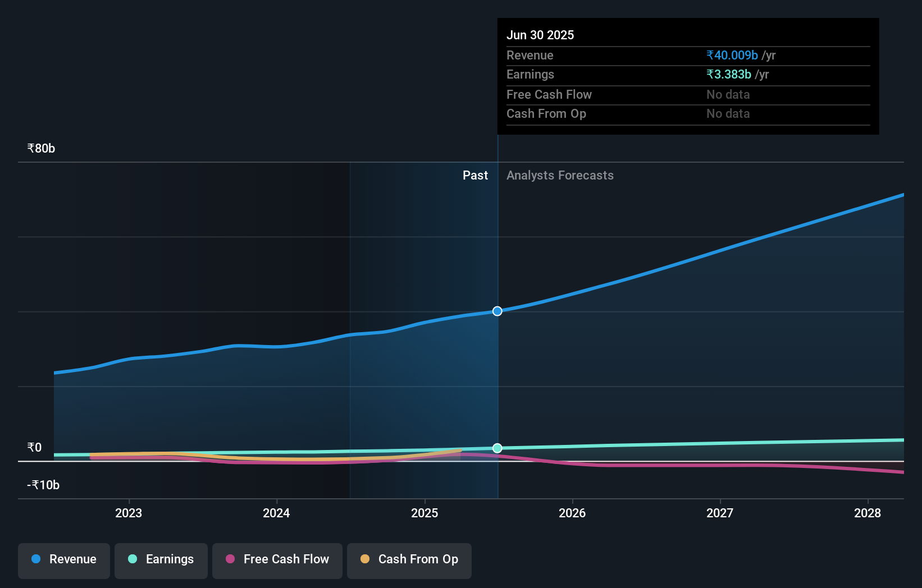Viewport: 922px width, 588px height.
Task: Click the Jun 30 2025 tooltip header
Action: coord(540,35)
